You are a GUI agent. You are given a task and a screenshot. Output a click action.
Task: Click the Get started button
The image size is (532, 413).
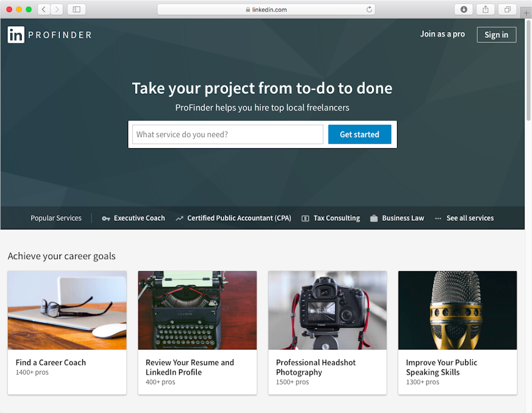(x=359, y=134)
